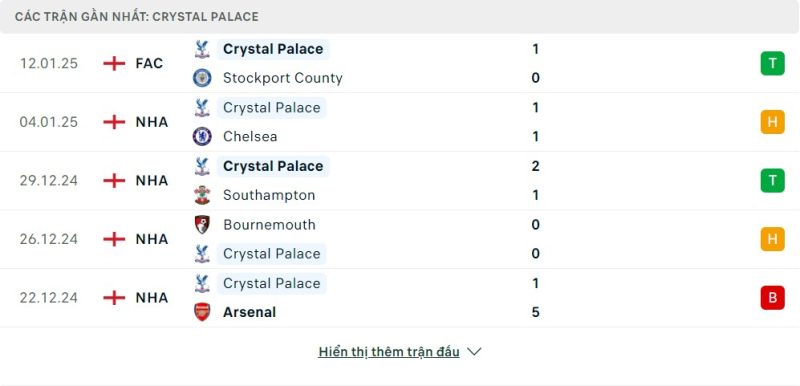Expand more matches with the chevron arrow
This screenshot has height=386, width=800.
pos(474,352)
